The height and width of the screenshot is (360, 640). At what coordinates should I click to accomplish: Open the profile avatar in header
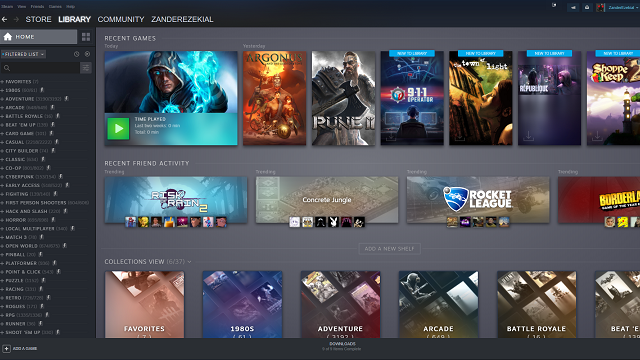pos(600,7)
